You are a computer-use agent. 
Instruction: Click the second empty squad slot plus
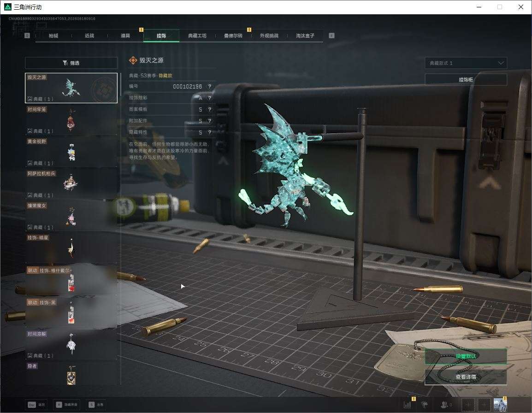click(x=484, y=405)
